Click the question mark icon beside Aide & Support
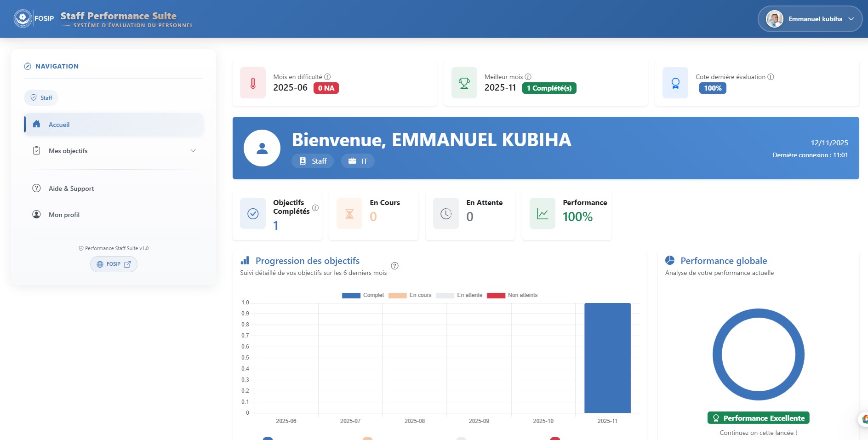 tap(36, 188)
